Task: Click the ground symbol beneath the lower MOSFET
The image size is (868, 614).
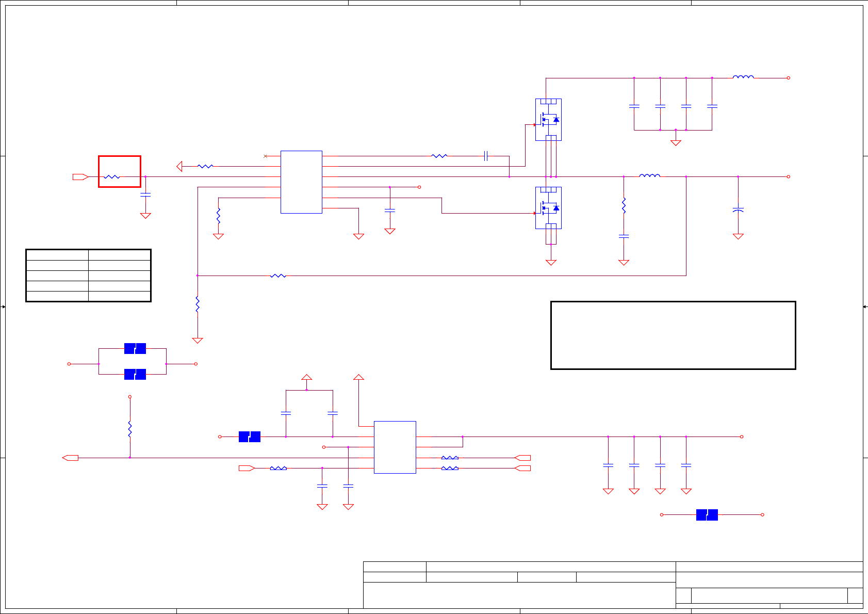Action: tap(551, 263)
